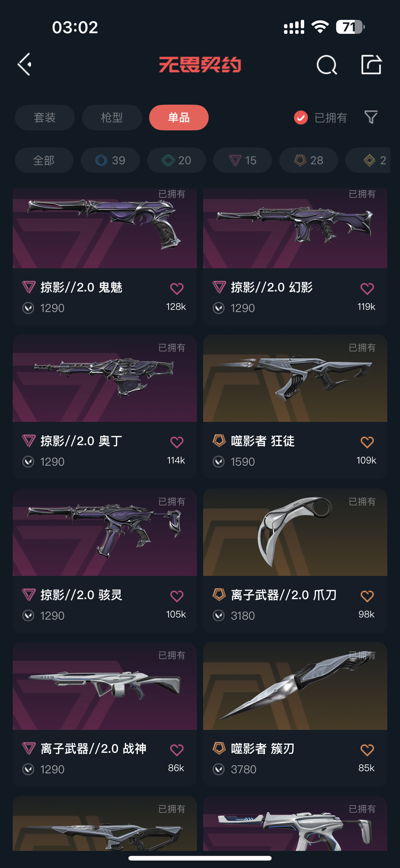Filter by blue-circle tier showing 39

[x=110, y=160]
